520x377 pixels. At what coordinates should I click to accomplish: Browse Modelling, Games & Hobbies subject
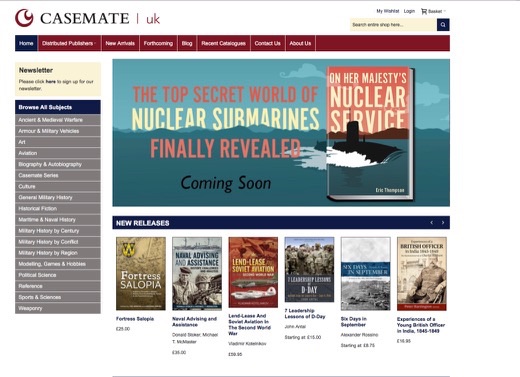[58, 264]
